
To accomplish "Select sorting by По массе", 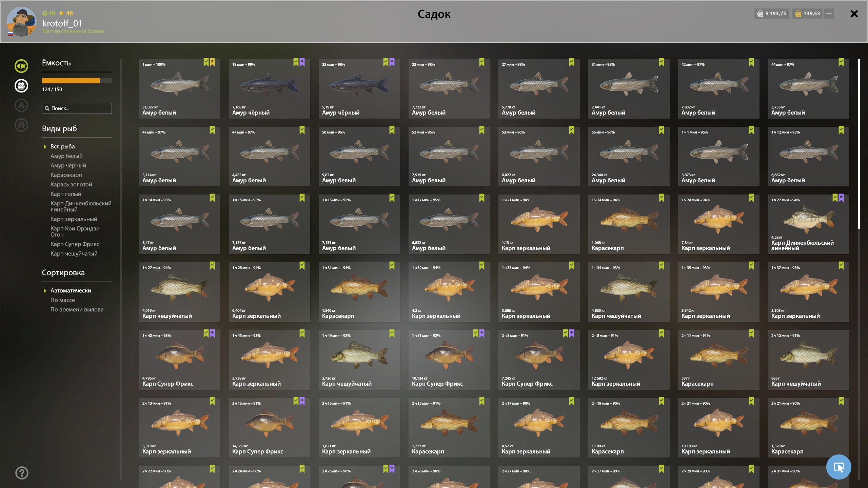I will (x=63, y=300).
